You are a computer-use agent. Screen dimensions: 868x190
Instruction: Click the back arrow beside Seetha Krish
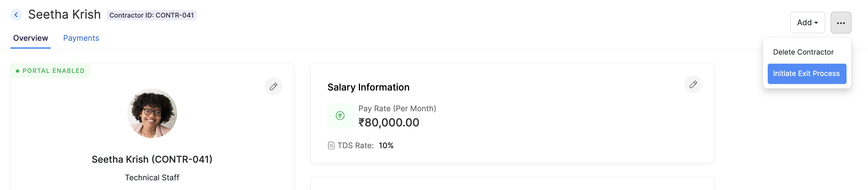[x=16, y=15]
